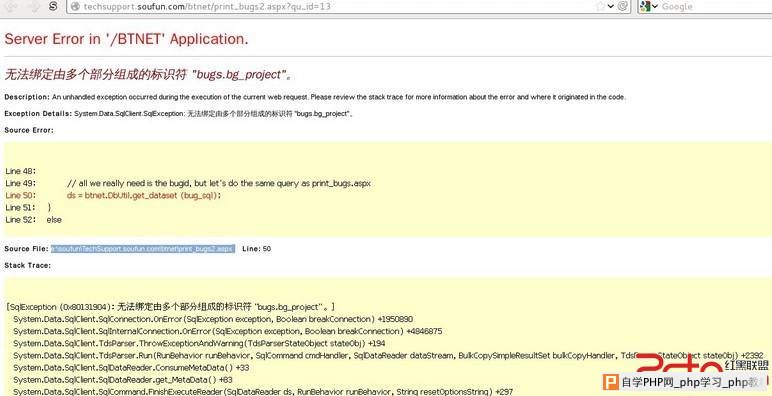Image resolution: width=772 pixels, height=396 pixels.
Task: Open the URL history dropdown arrow
Action: (611, 6)
